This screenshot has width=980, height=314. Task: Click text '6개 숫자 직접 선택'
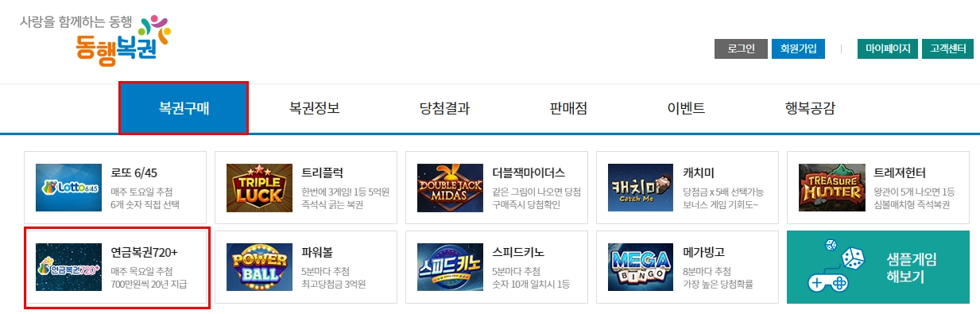click(x=145, y=204)
